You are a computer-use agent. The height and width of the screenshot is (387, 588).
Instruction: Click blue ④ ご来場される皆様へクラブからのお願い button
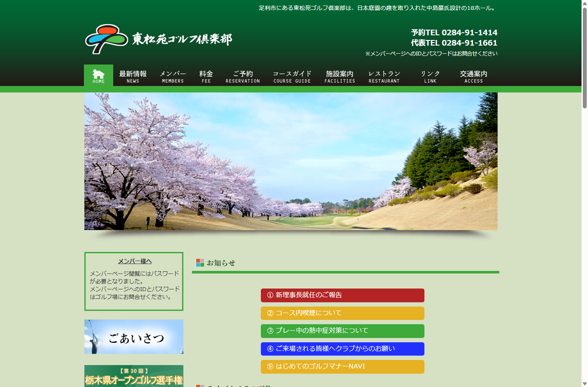343,349
